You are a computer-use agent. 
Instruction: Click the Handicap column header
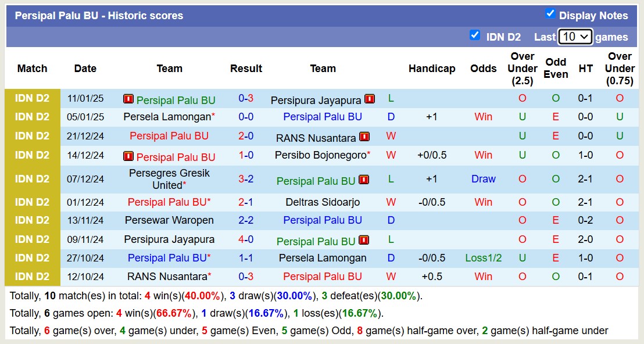431,69
